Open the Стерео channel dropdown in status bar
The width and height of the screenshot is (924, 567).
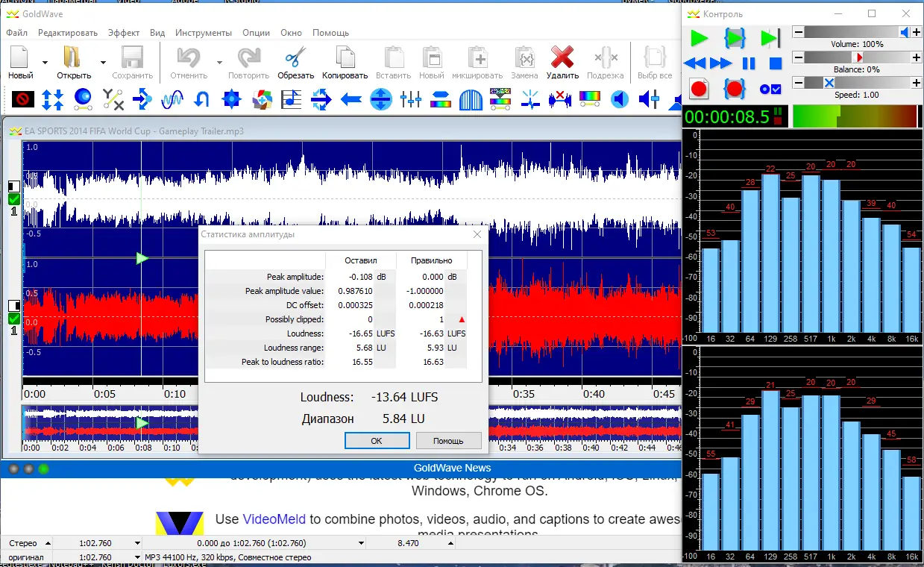point(48,543)
